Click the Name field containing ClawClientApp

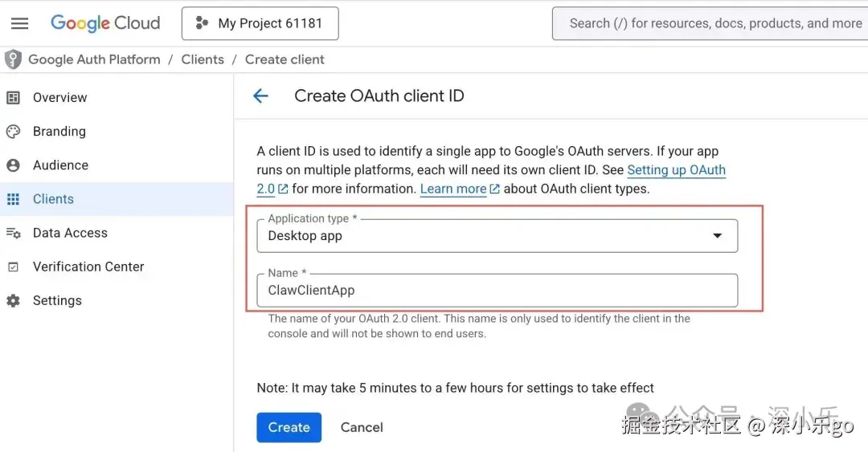pos(497,291)
